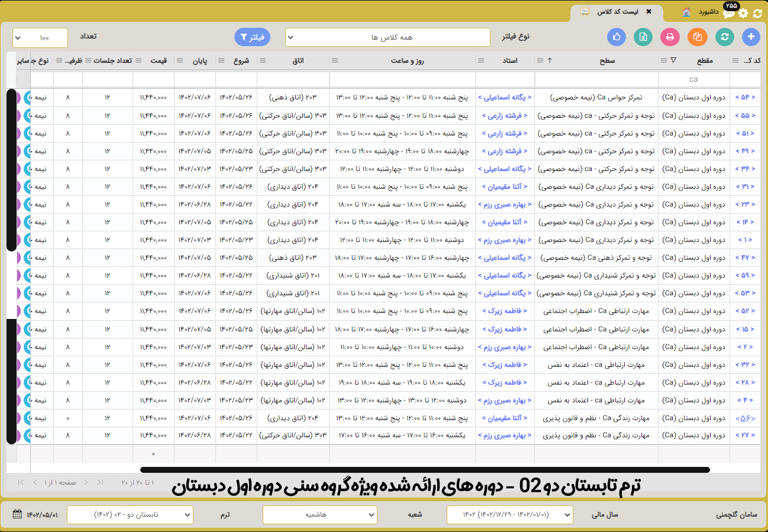Click the blue thumbs-up approve button
This screenshot has width=768, height=532.
point(617,37)
